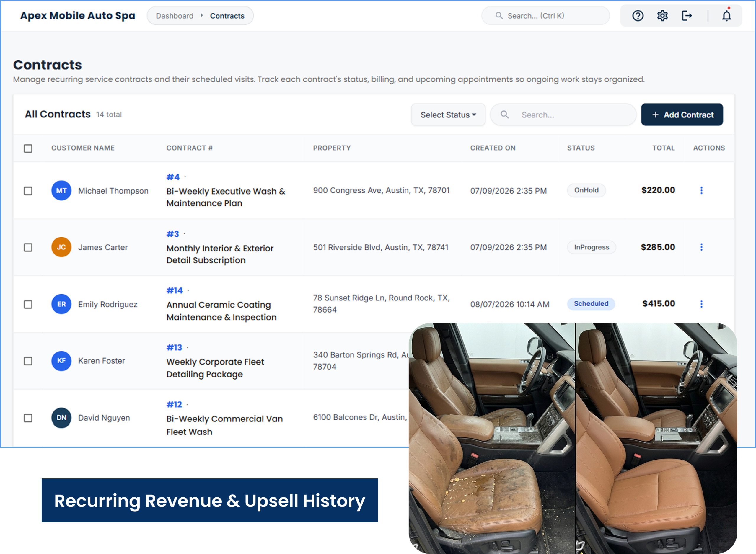Screen dimensions: 756x554
Task: Click the Customer Name column header
Action: click(x=83, y=148)
